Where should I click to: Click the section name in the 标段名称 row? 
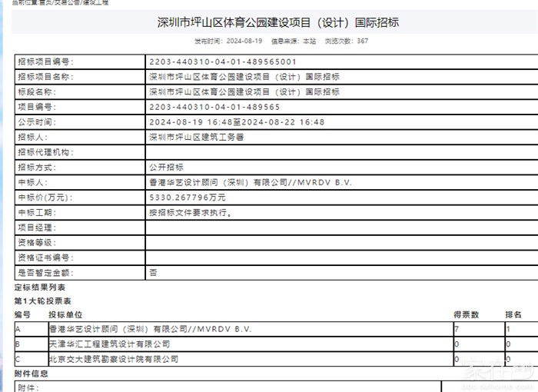[244, 91]
